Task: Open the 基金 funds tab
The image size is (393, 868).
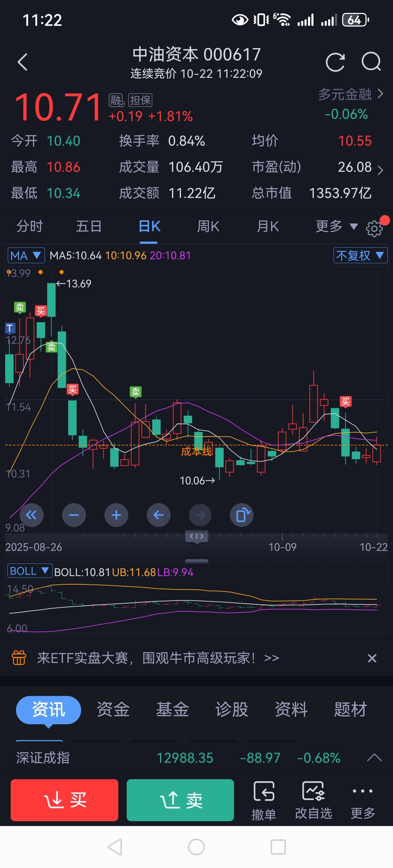Action: (172, 710)
